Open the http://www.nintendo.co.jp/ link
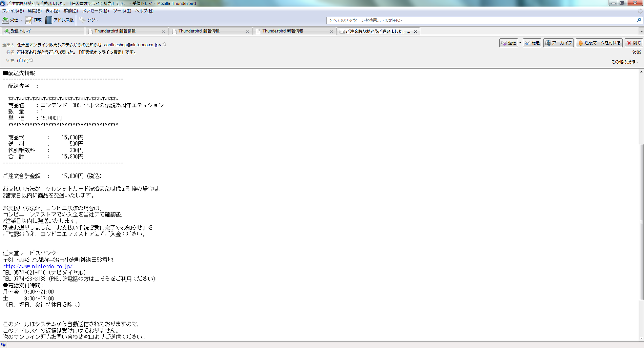The image size is (644, 349). [x=38, y=266]
